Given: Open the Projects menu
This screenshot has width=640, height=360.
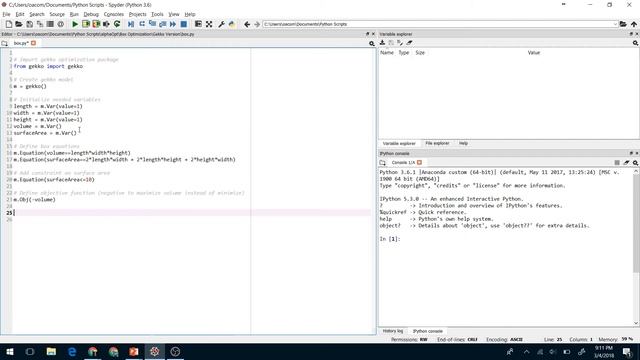Looking at the screenshot, I should (138, 14).
